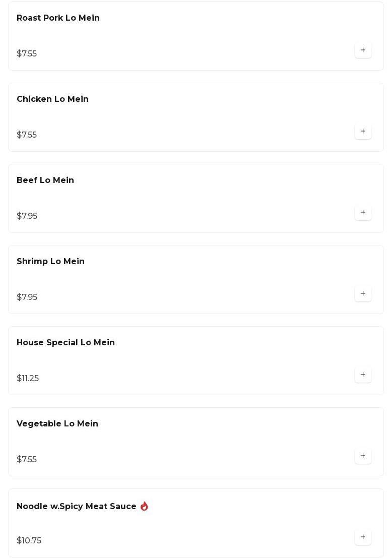Click the $10.75 spicy noodle price
392x558 pixels.
pyautogui.click(x=29, y=540)
